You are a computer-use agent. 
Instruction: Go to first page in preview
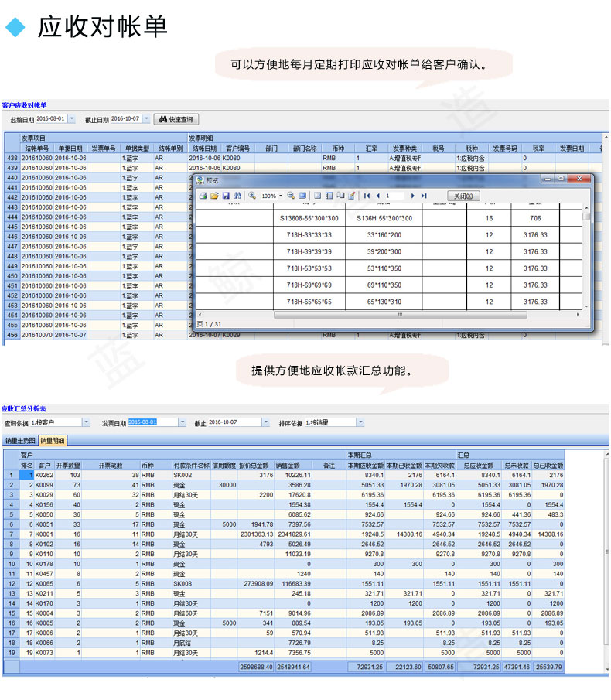coord(367,196)
